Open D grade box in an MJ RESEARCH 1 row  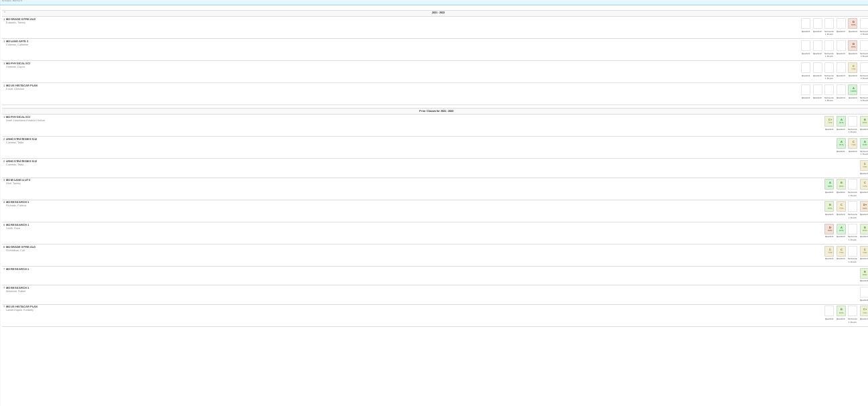829,229
